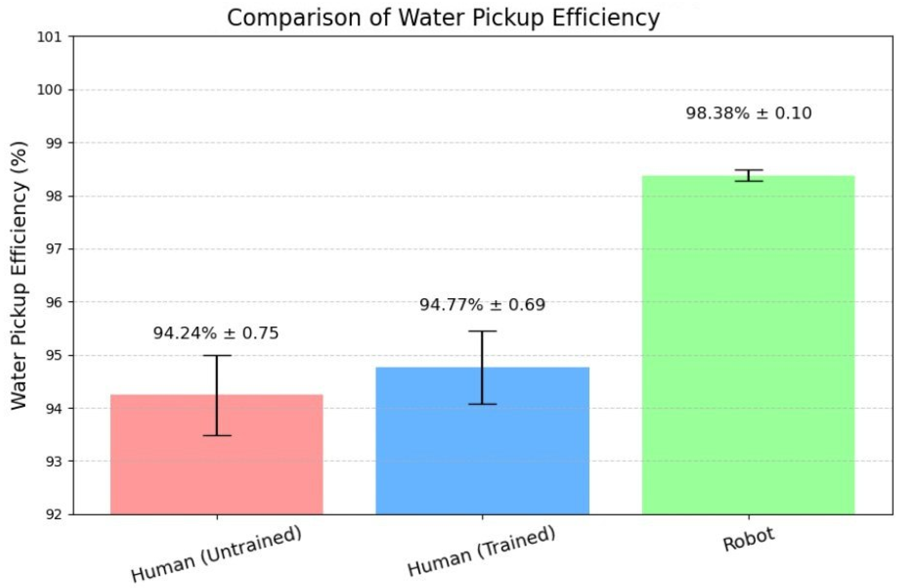Click the 98 tick label on y-axis
Viewport: 904px width, 588px height.
[53, 197]
